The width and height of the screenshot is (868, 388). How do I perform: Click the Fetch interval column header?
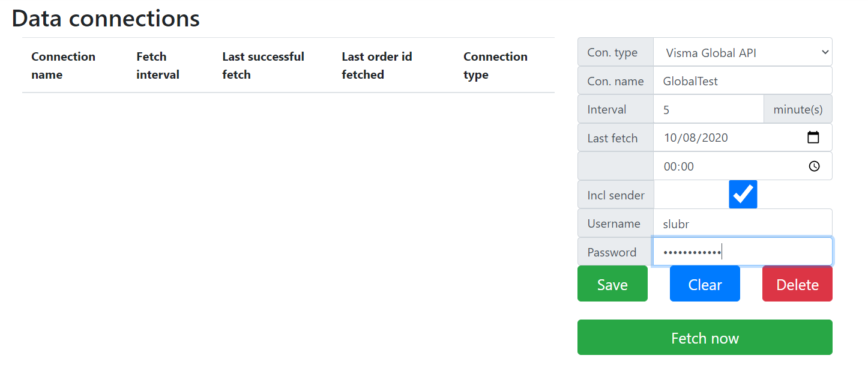tap(158, 65)
